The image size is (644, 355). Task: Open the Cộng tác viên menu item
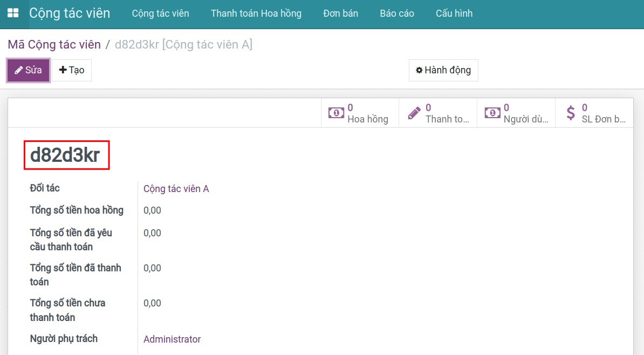[160, 13]
